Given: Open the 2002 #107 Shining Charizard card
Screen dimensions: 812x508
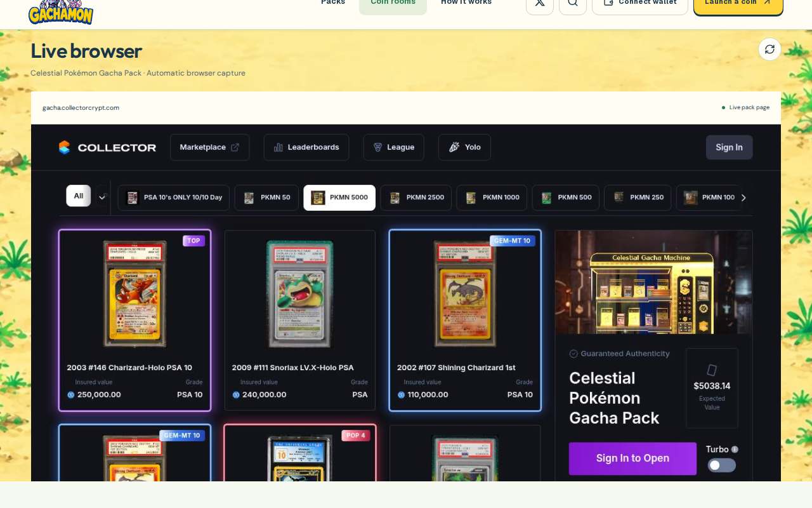Looking at the screenshot, I should click(465, 320).
